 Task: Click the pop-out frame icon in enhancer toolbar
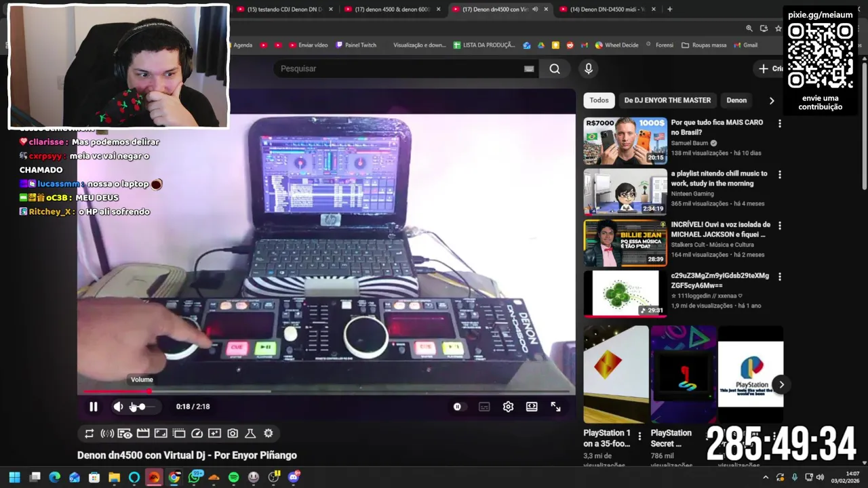pyautogui.click(x=179, y=433)
